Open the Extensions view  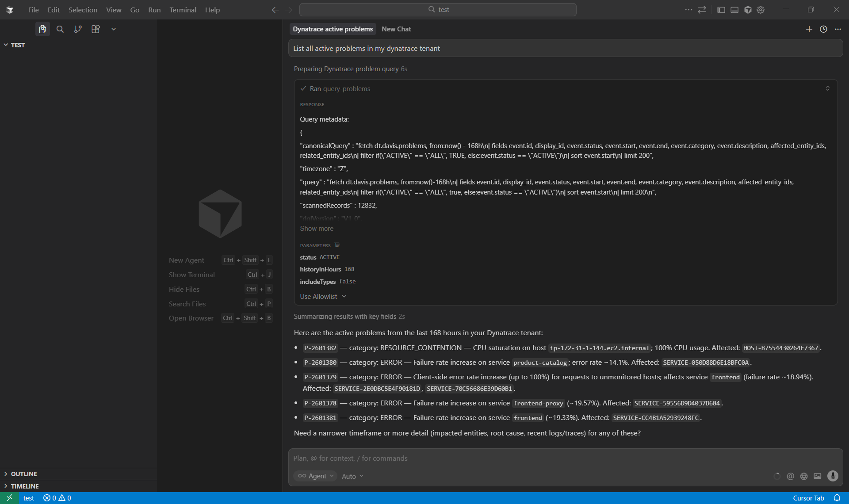96,29
